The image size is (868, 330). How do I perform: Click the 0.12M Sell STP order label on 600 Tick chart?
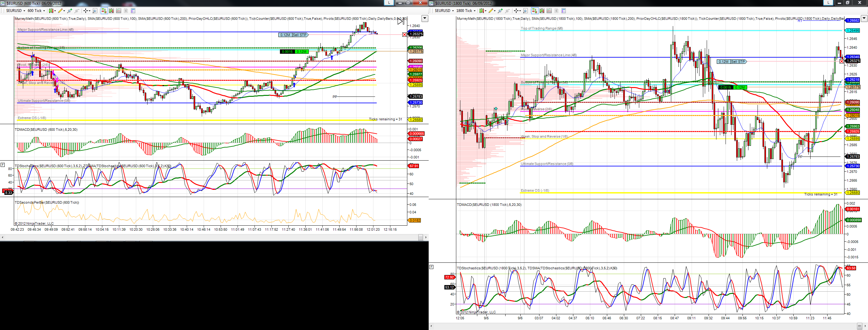pos(293,35)
